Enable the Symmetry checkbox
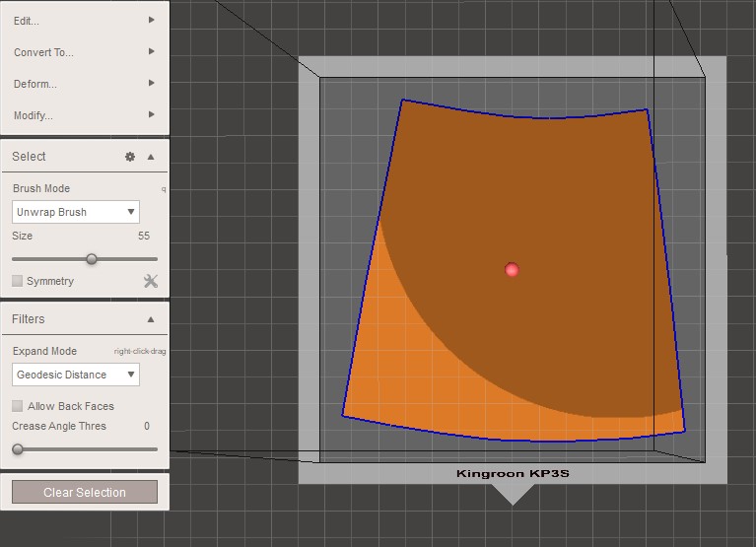Viewport: 756px width, 547px height. point(18,281)
